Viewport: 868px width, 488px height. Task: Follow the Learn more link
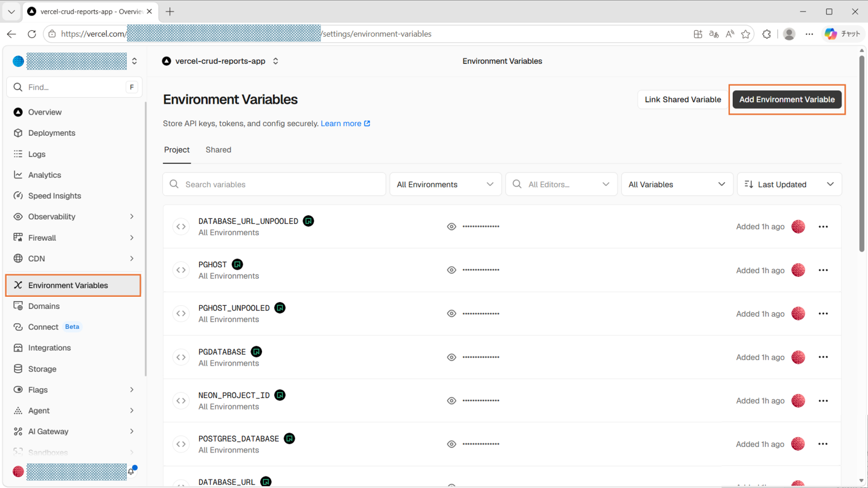pyautogui.click(x=345, y=124)
